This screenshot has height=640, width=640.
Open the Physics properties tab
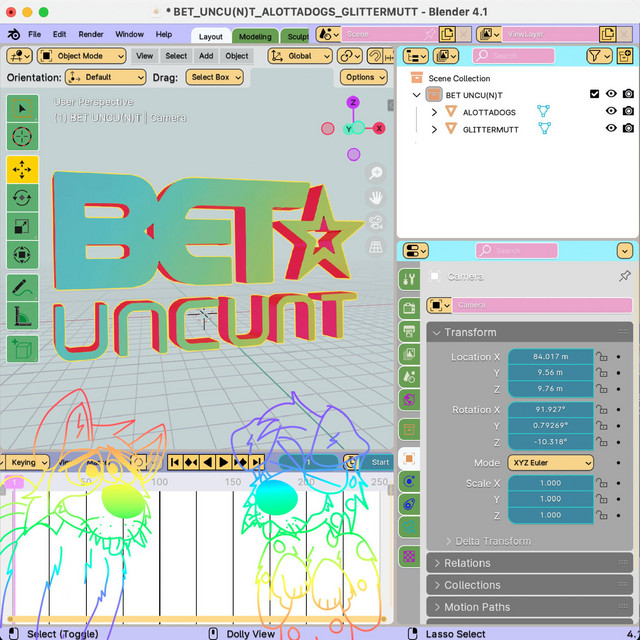[x=409, y=482]
